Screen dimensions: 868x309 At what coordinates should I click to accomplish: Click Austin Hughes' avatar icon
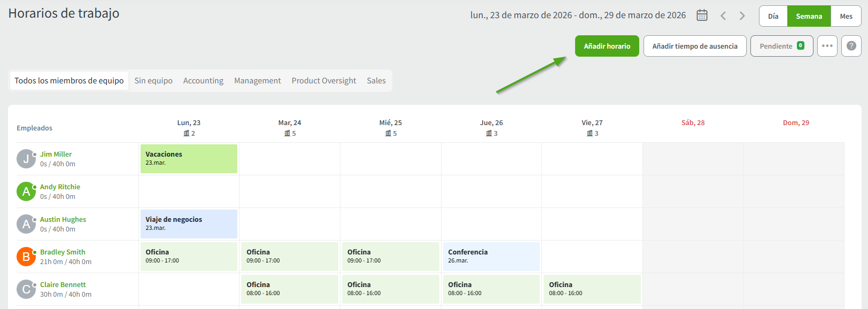[26, 224]
